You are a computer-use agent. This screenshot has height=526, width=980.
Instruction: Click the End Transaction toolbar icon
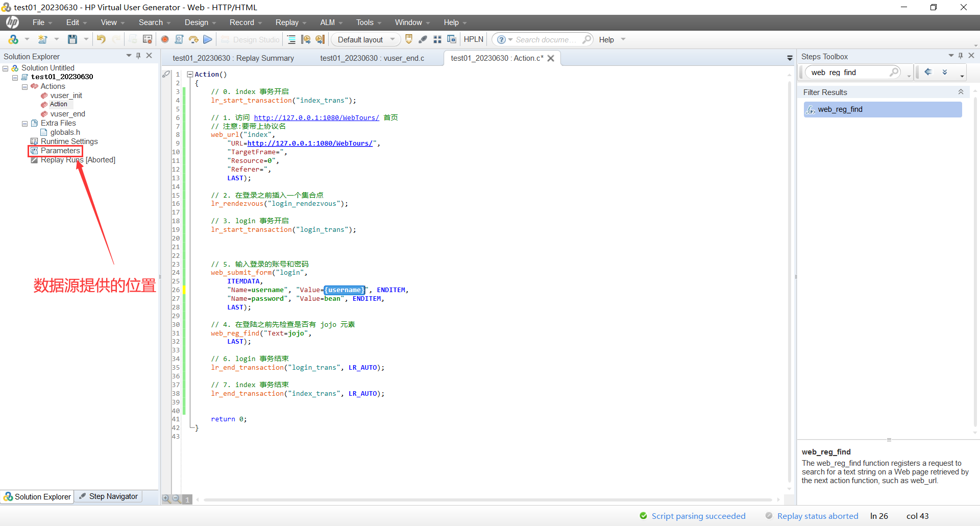point(320,39)
